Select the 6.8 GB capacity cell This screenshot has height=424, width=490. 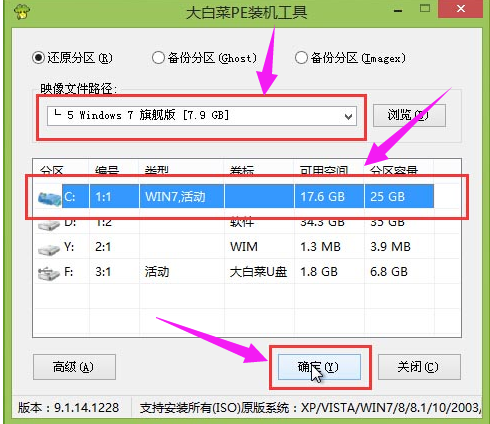(389, 272)
